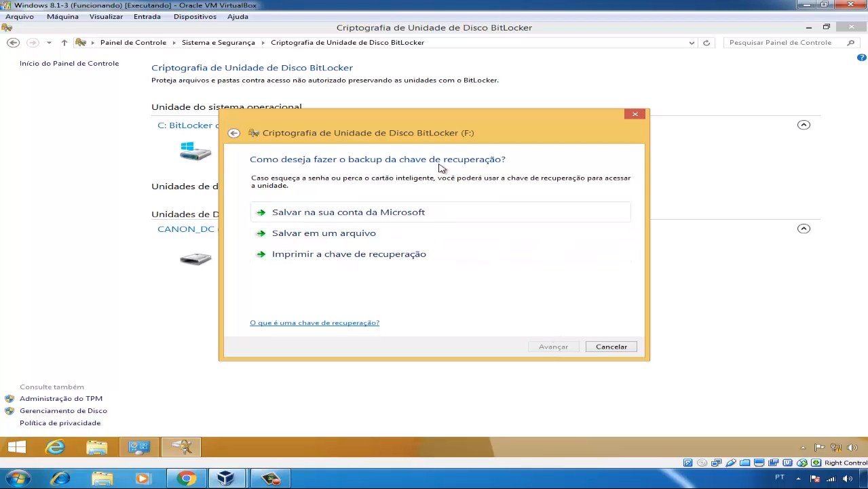Choose Salvar em um arquivo
Image resolution: width=868 pixels, height=489 pixels.
[440, 233]
